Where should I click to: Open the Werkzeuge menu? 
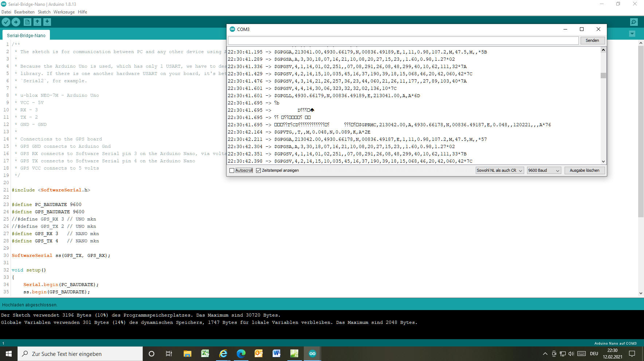point(64,12)
